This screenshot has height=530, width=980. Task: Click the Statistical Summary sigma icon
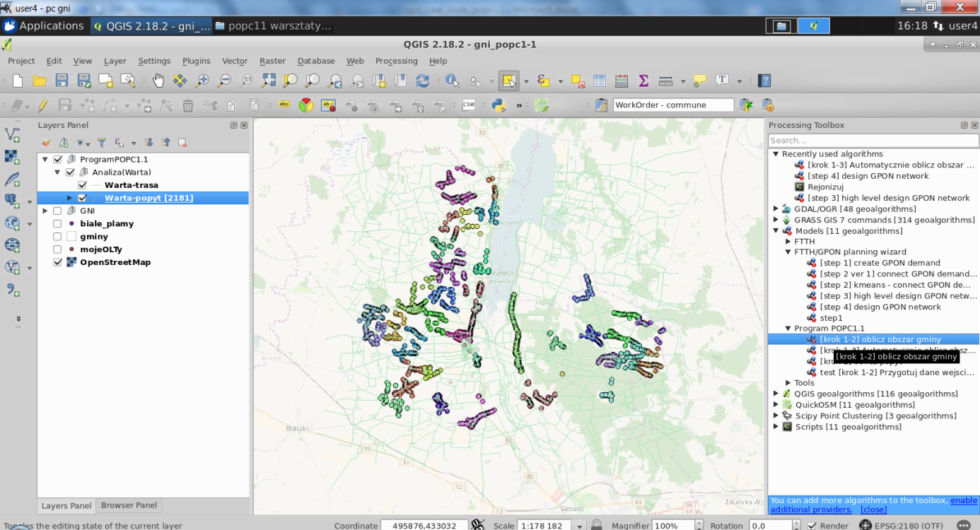point(643,81)
